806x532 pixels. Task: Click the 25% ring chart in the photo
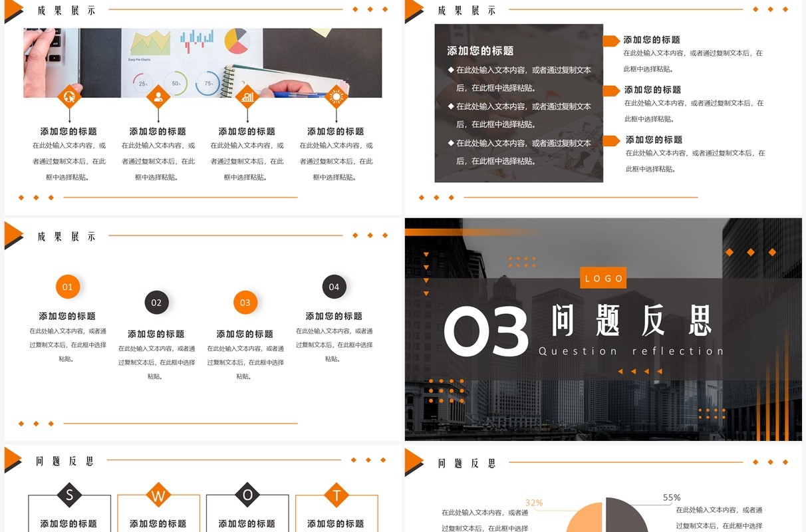coord(142,83)
